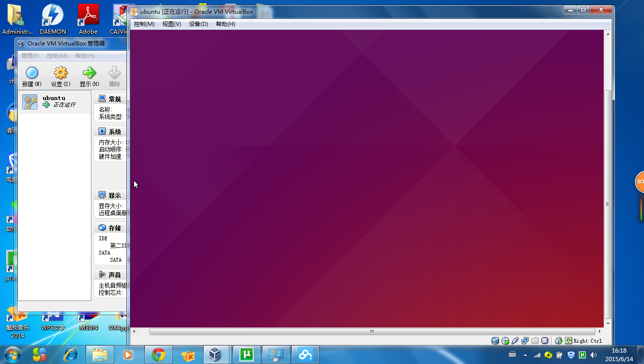
Task: Click the 系统 system section icon
Action: [102, 131]
